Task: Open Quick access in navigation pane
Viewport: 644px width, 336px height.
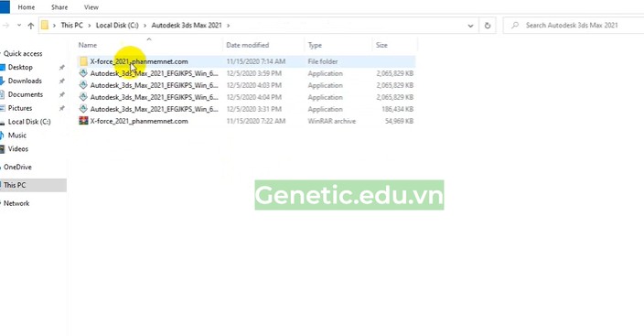Action: click(x=23, y=53)
